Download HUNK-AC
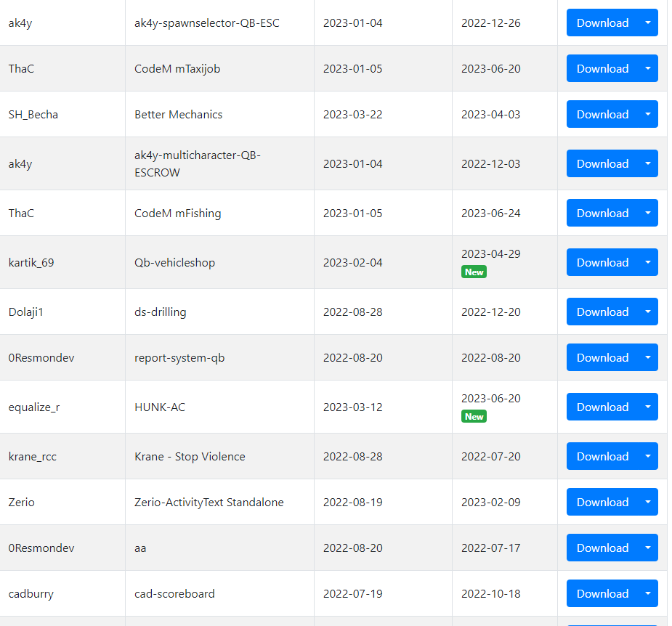This screenshot has width=672, height=626. click(602, 407)
